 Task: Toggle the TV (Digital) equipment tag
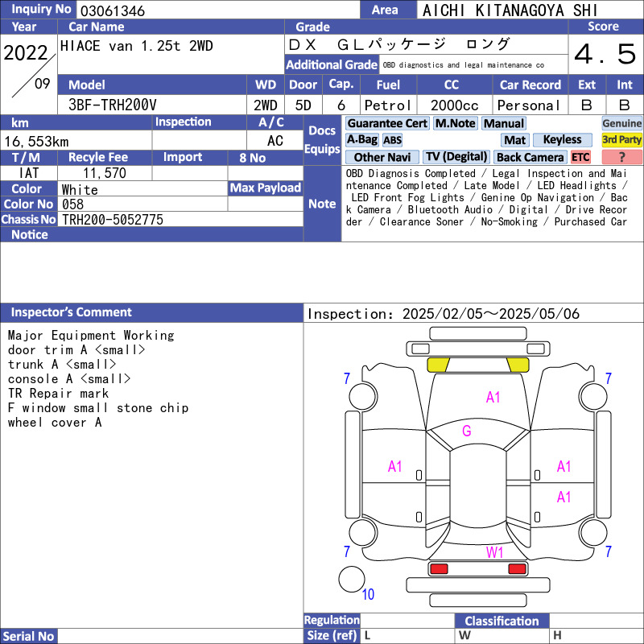[x=456, y=157]
